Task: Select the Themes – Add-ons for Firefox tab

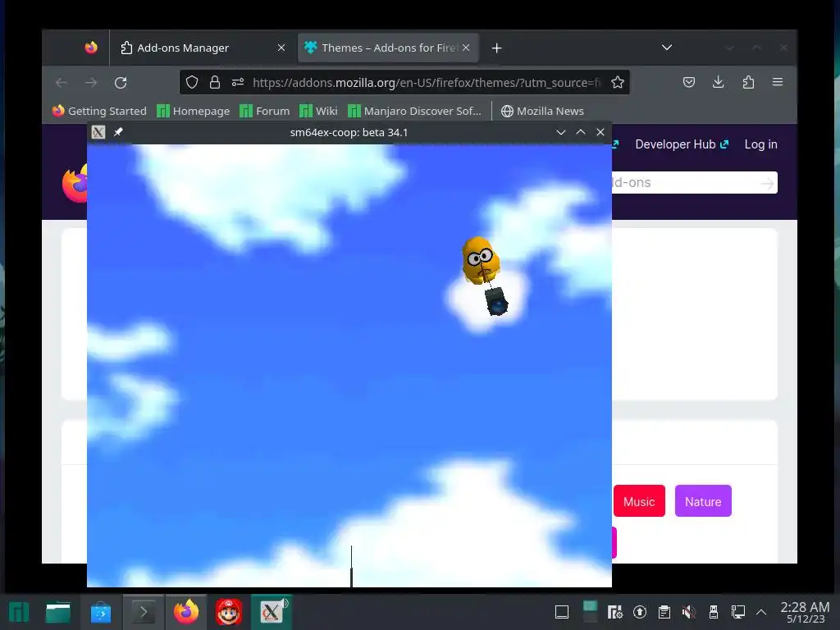Action: tap(388, 48)
